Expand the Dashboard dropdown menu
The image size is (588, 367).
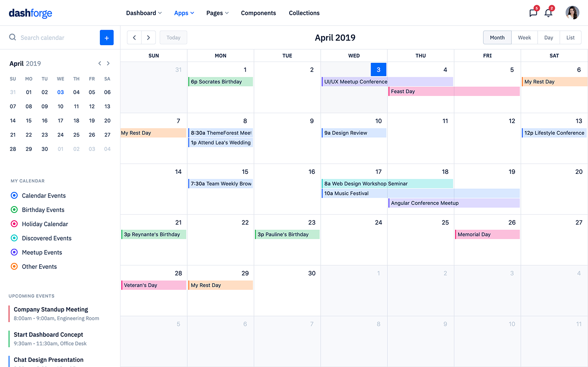144,13
